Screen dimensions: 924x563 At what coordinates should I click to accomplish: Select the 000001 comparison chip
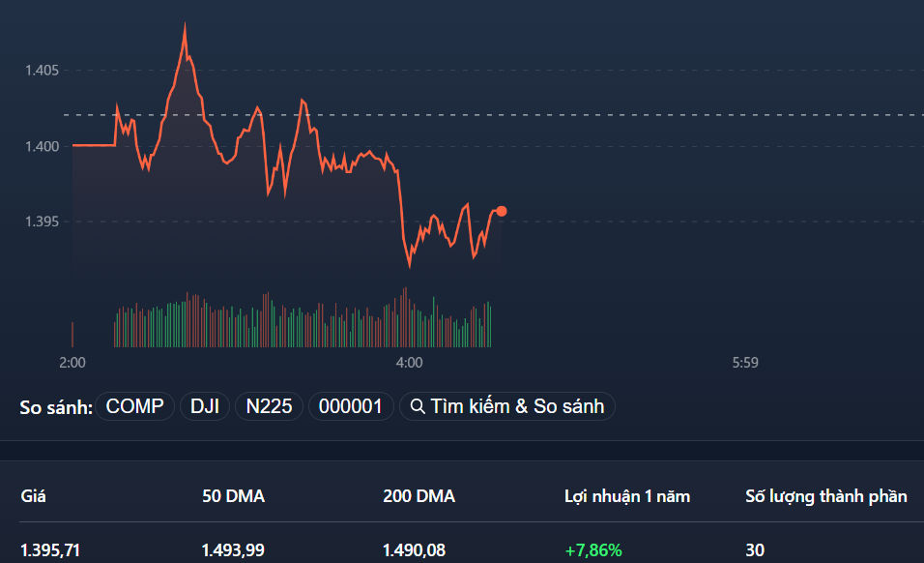[x=351, y=406]
